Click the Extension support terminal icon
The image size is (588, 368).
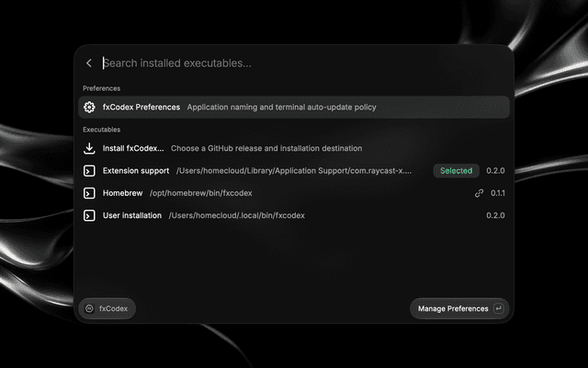tap(89, 171)
